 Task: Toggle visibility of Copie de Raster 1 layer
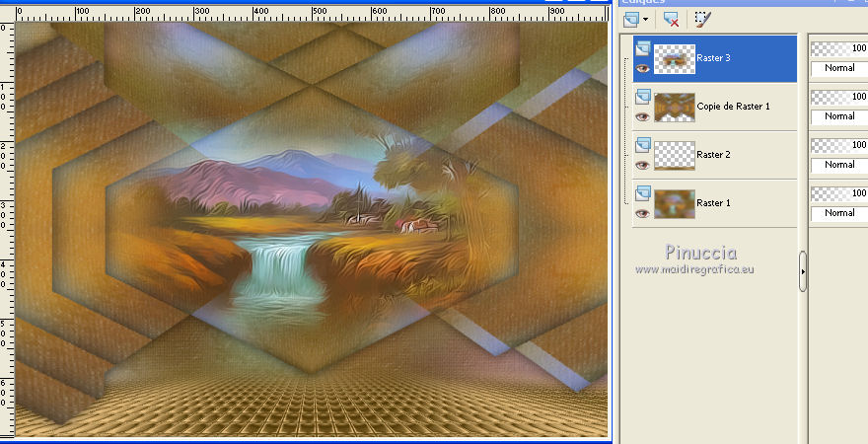(x=643, y=116)
